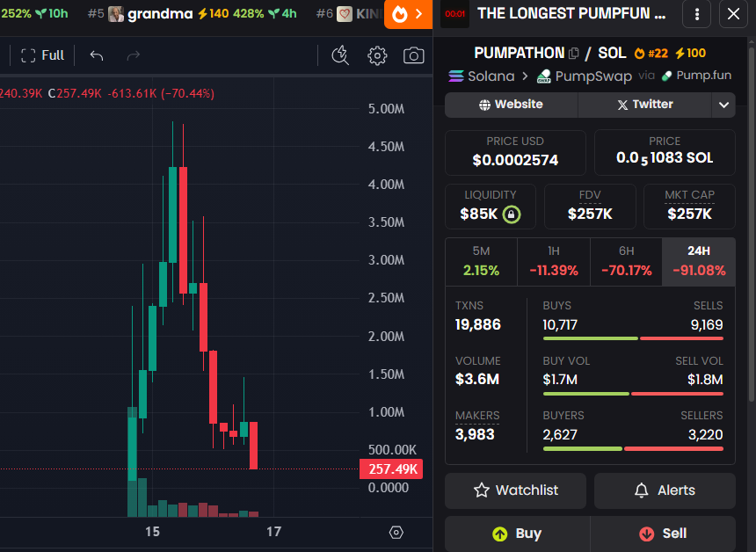This screenshot has width=756, height=552.
Task: Click the PRICE USD $0.0002574 box
Action: click(515, 153)
